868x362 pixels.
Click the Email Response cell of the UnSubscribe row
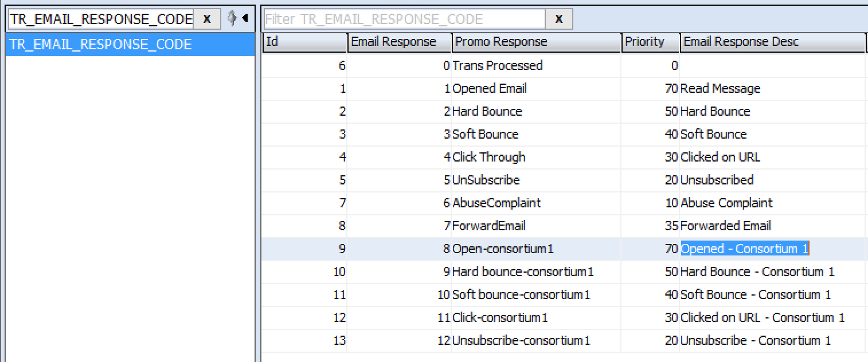click(x=399, y=180)
